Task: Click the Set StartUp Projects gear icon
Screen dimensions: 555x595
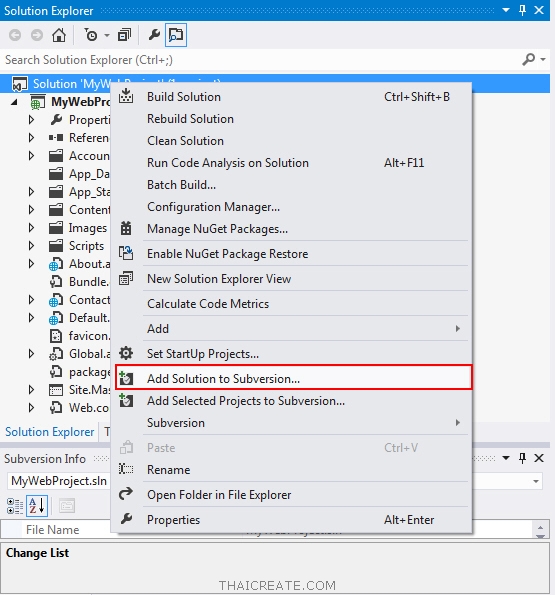Action: tap(126, 353)
